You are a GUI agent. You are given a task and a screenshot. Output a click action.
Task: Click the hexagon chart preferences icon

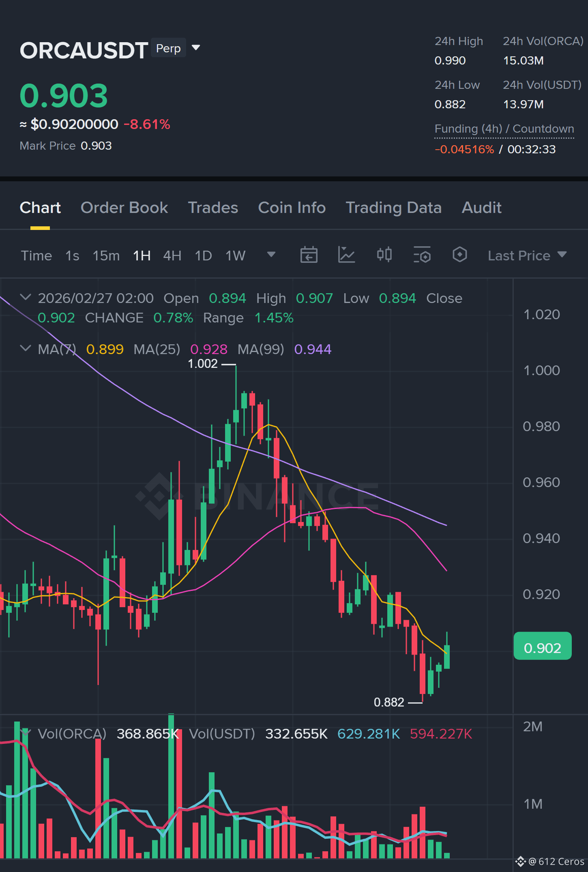tap(459, 255)
